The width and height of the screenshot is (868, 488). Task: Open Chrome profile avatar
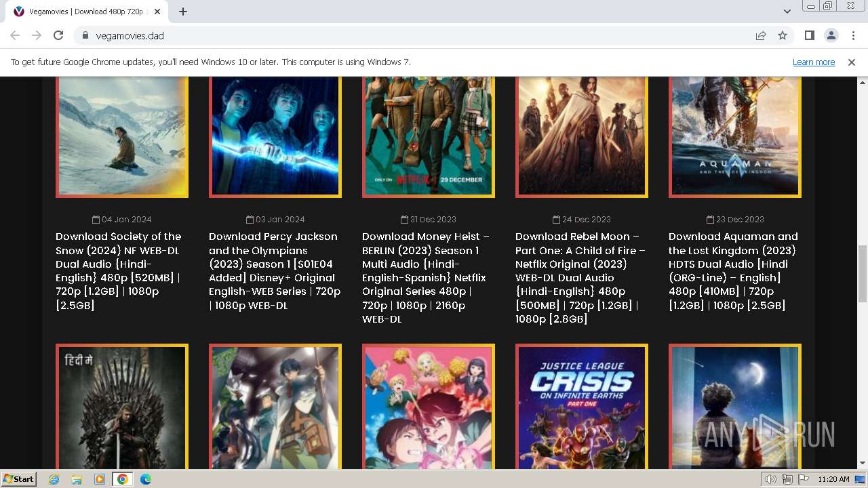pos(831,35)
